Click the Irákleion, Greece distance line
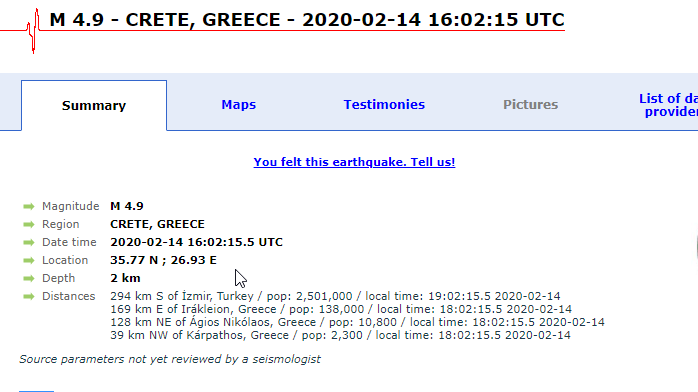698x392 pixels. coord(341,309)
